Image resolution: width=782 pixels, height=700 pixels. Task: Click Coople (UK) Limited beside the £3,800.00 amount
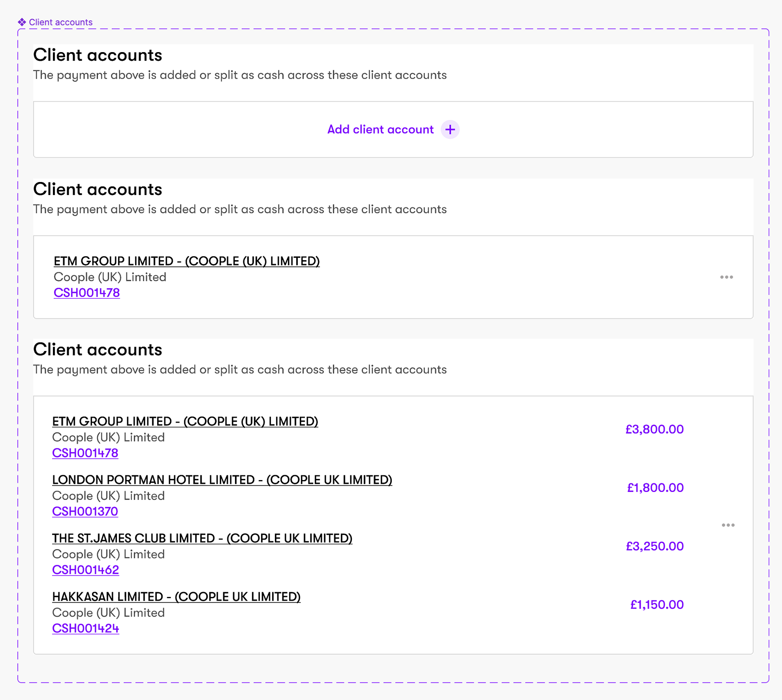(108, 437)
